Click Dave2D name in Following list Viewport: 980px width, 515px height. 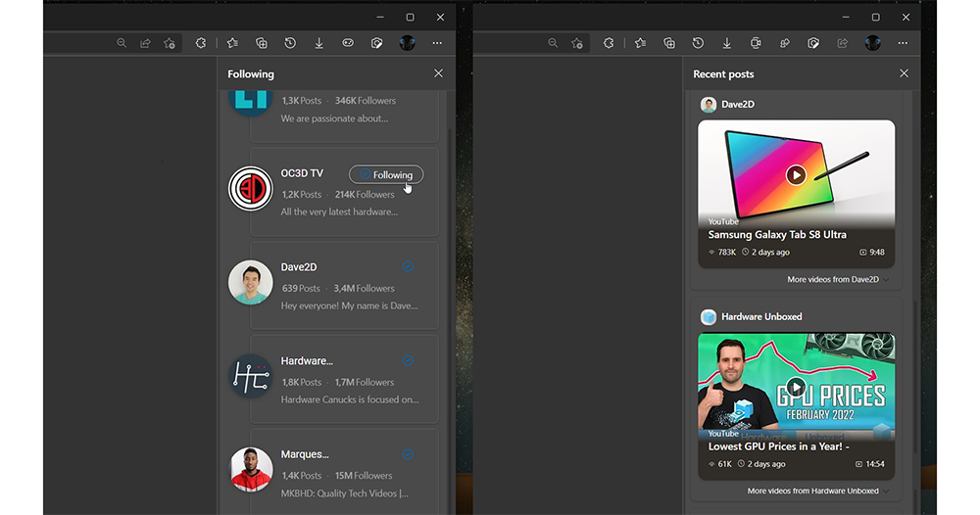pyautogui.click(x=299, y=266)
